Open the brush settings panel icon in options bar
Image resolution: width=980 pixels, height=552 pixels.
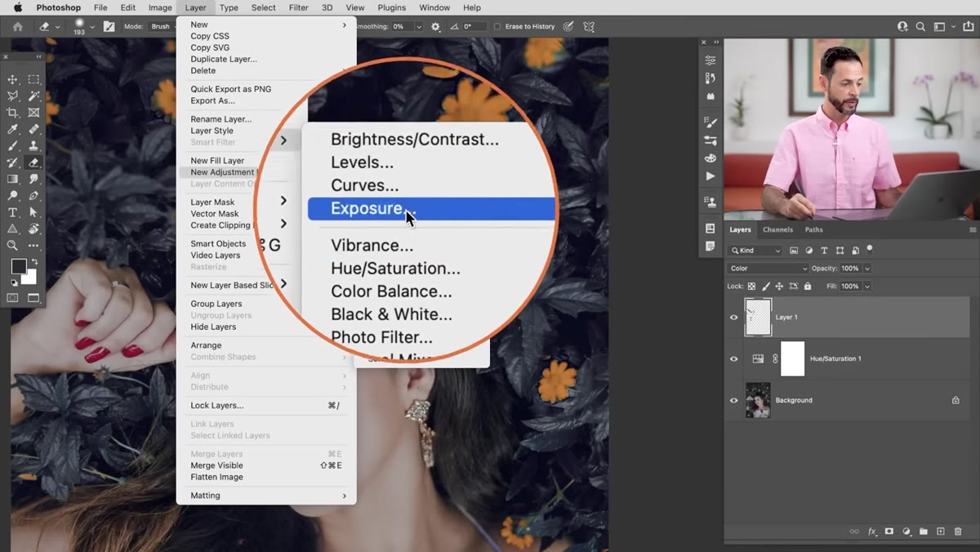coord(109,26)
